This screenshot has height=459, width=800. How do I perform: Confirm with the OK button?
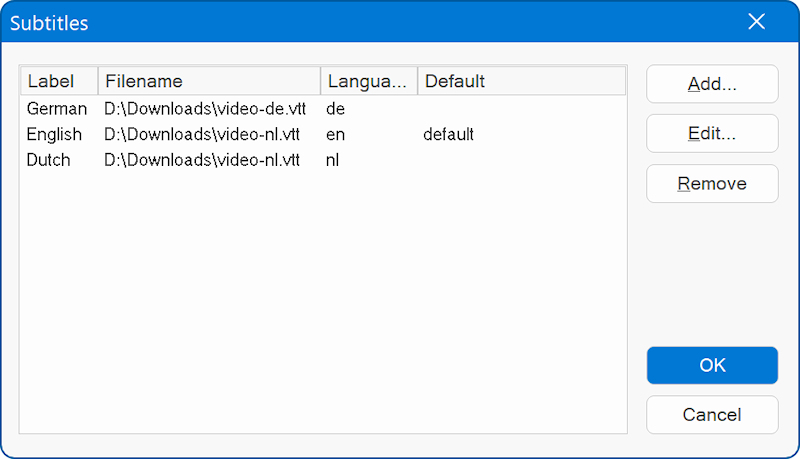click(x=712, y=365)
